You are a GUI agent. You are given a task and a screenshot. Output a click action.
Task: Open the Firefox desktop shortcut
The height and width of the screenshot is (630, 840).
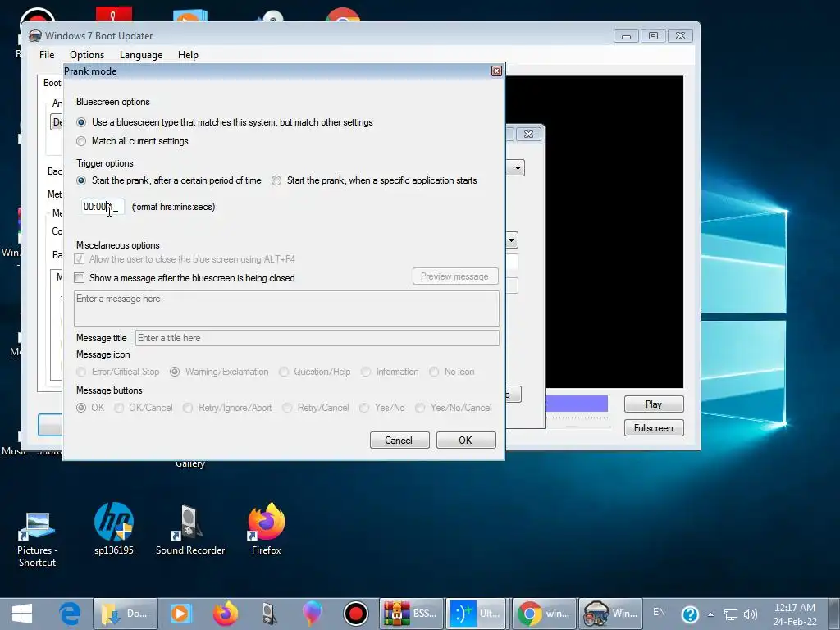pyautogui.click(x=267, y=529)
